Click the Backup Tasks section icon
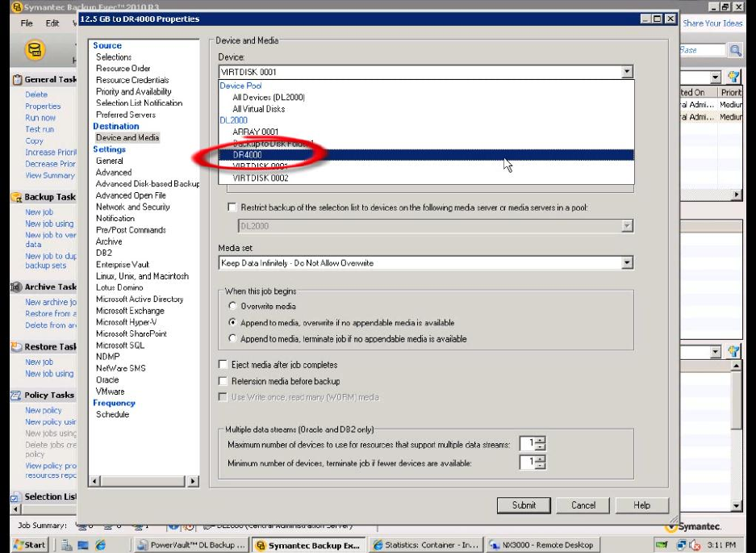This screenshot has width=756, height=553. (x=17, y=197)
